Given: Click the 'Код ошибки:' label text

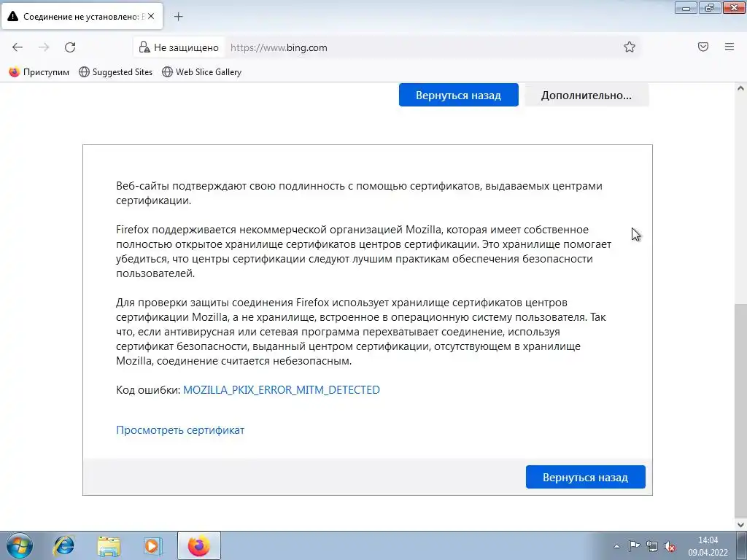Looking at the screenshot, I should (x=148, y=390).
